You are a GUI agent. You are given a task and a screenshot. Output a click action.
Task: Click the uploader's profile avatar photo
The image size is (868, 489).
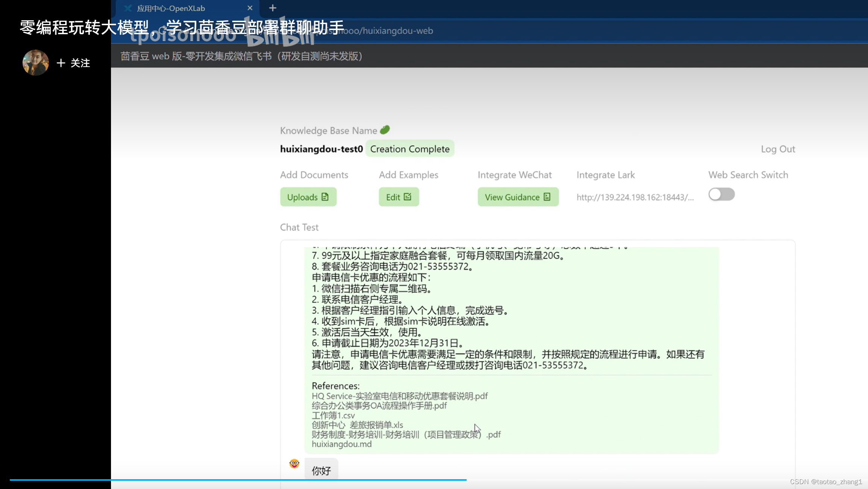[x=36, y=62]
